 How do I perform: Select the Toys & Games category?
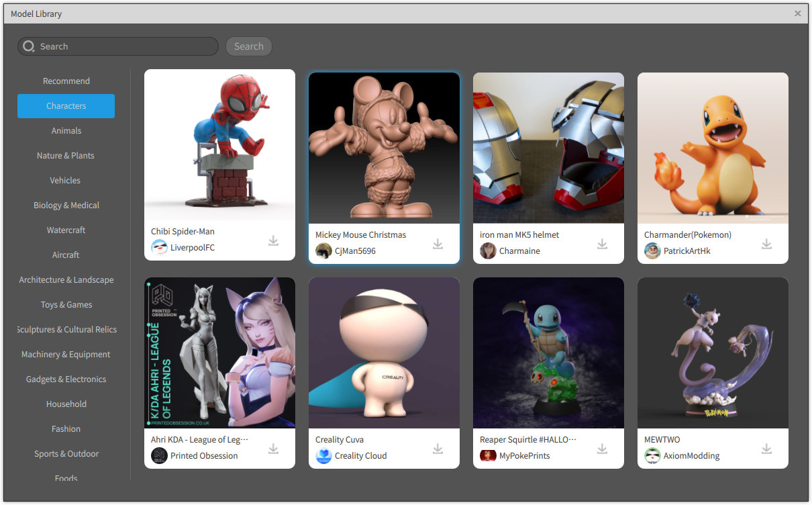click(66, 305)
